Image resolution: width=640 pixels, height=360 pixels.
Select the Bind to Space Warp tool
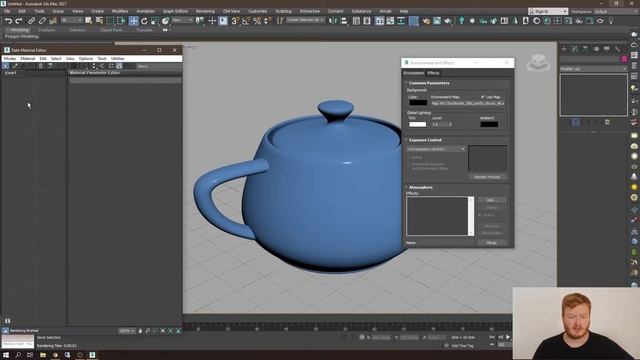click(53, 21)
